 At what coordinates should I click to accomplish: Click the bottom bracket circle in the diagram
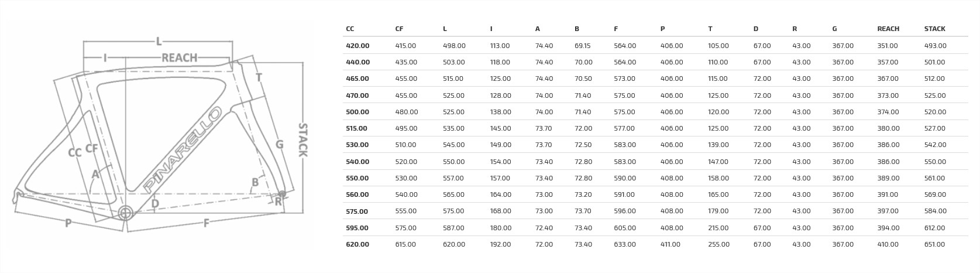[x=126, y=212]
